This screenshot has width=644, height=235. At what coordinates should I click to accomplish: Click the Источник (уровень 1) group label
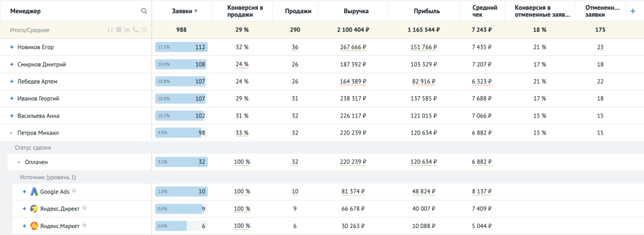[x=48, y=177]
